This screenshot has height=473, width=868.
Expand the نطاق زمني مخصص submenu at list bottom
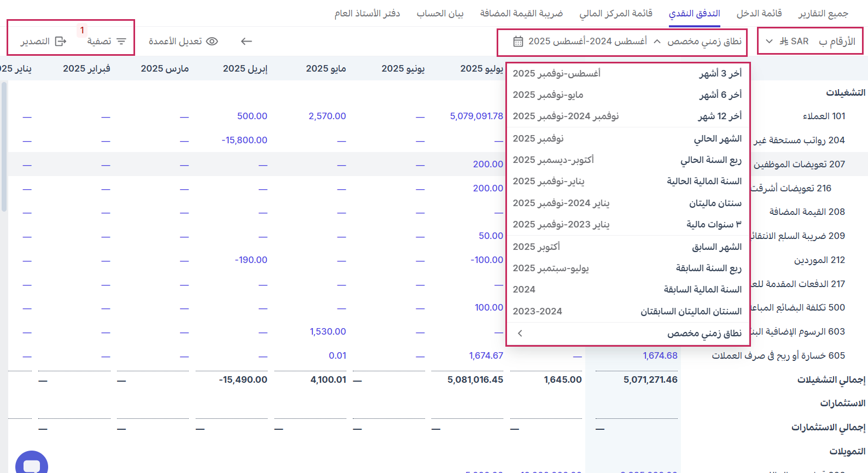[x=520, y=334]
